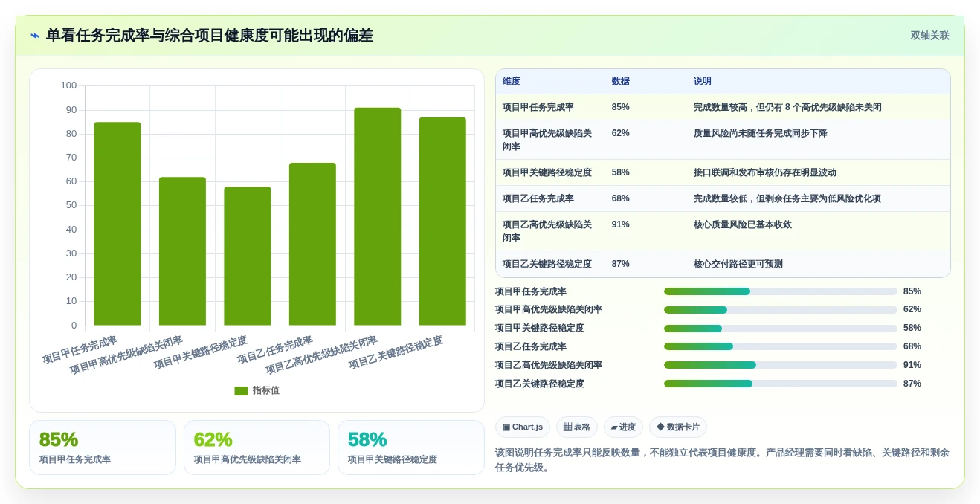Click the y-axis label 100

coord(68,85)
